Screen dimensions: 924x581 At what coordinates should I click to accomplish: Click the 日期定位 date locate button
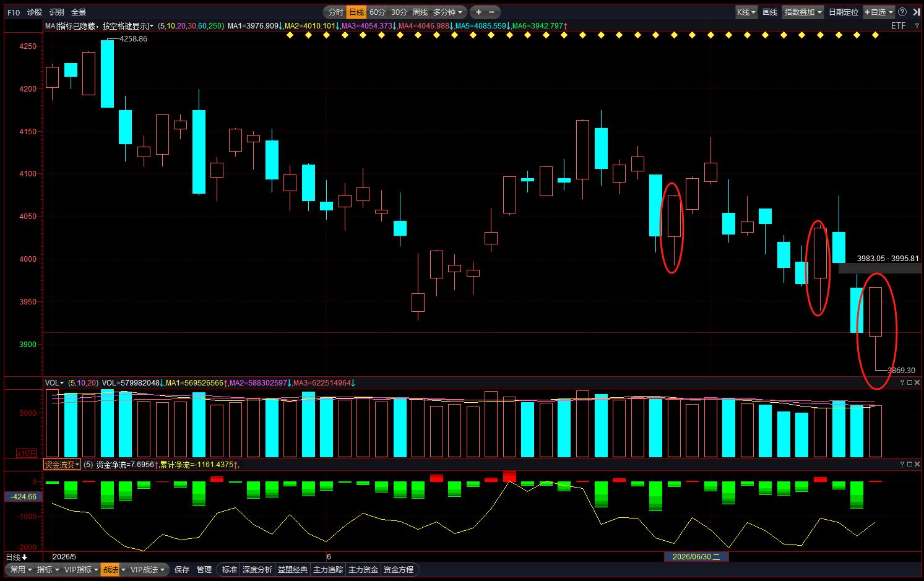[x=844, y=12]
